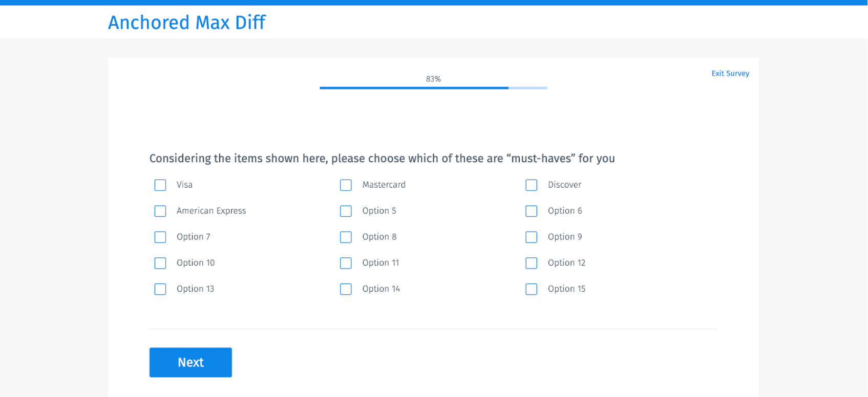Check Option 6
868x397 pixels.
(531, 211)
